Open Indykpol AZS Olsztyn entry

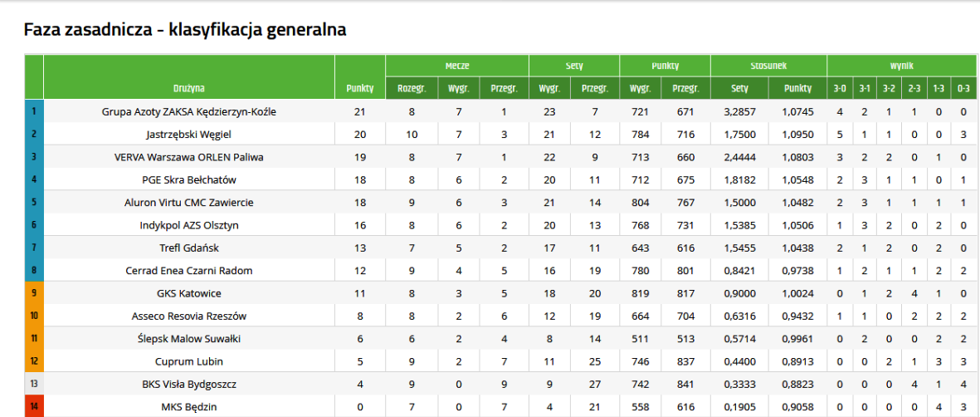click(189, 225)
